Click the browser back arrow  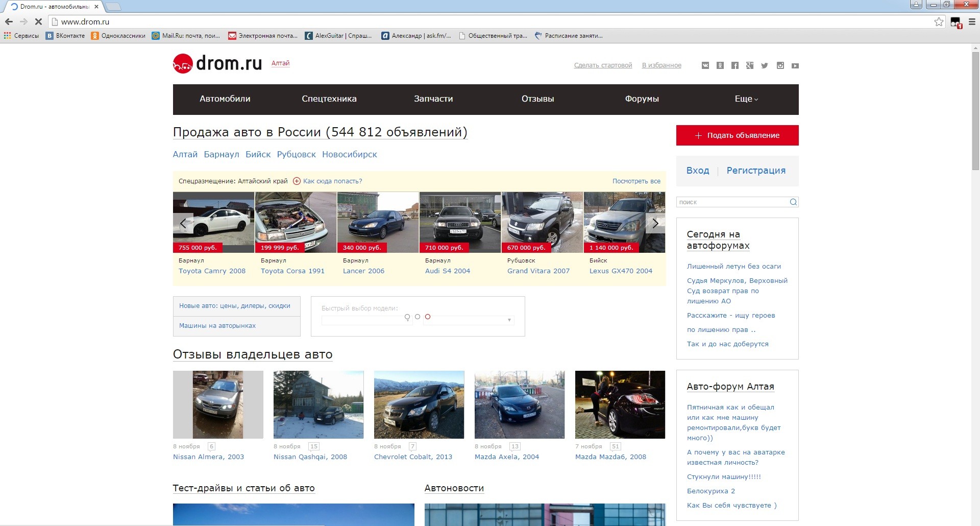(9, 21)
